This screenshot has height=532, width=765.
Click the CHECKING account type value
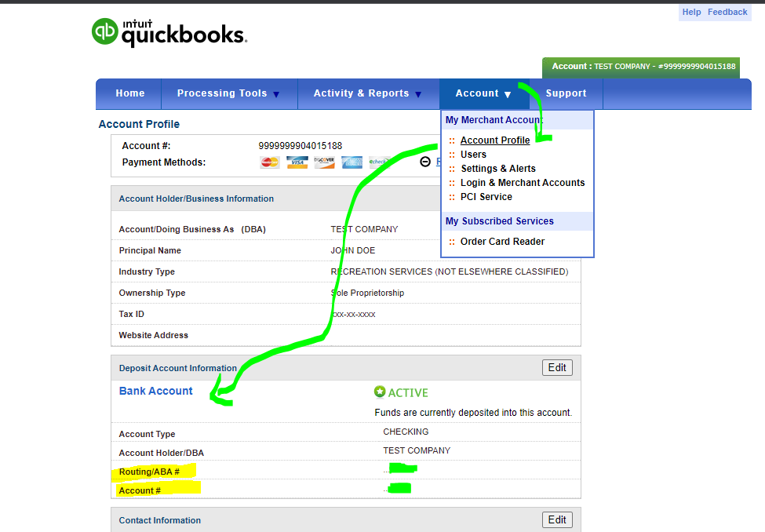point(406,432)
